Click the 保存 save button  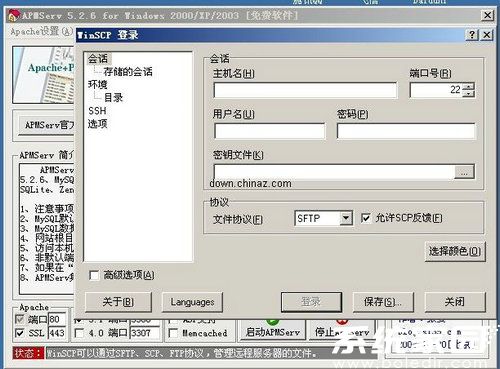point(383,302)
